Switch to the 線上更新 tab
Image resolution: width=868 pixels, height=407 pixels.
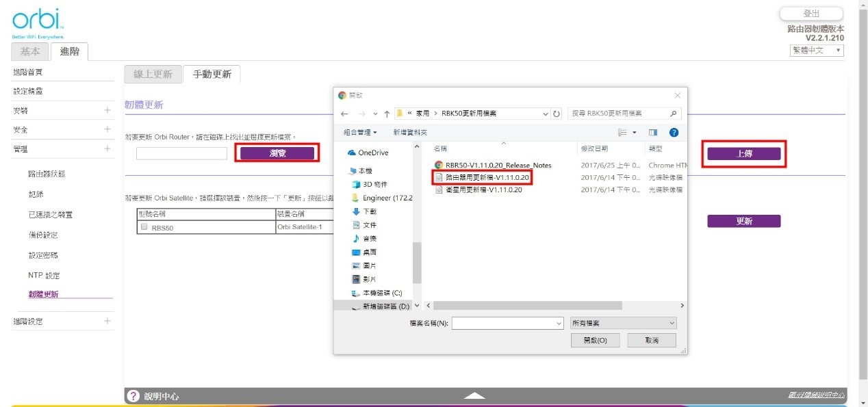[x=153, y=74]
